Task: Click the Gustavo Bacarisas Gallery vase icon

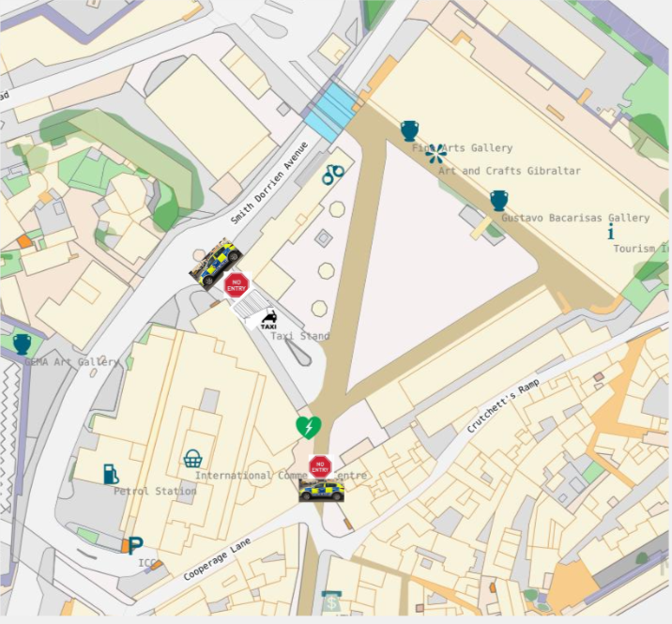Action: point(499,201)
